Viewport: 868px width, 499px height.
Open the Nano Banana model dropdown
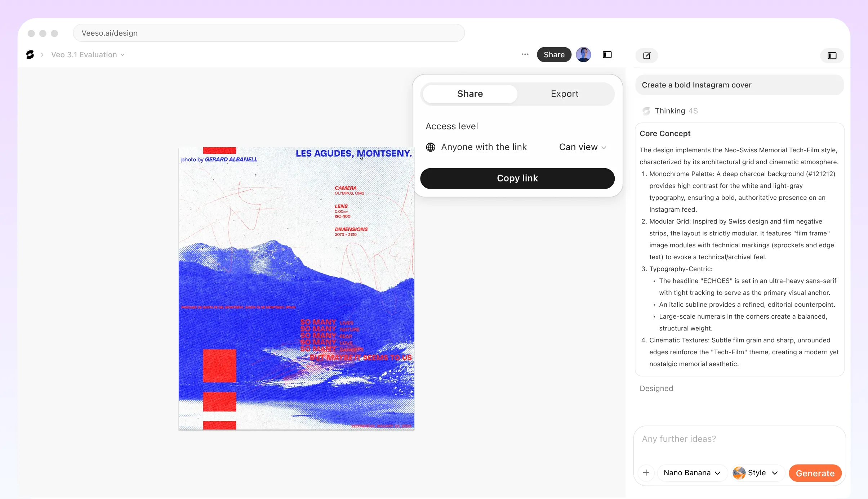tap(692, 473)
